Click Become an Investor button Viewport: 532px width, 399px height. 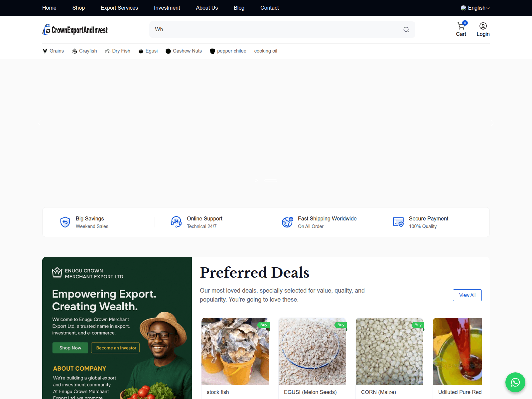pyautogui.click(x=115, y=348)
